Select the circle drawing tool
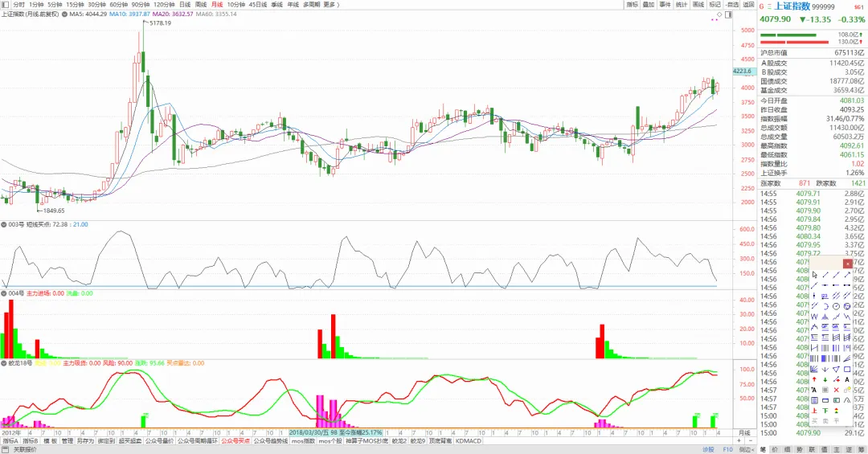Image resolution: width=868 pixels, height=454 pixels. (836, 306)
